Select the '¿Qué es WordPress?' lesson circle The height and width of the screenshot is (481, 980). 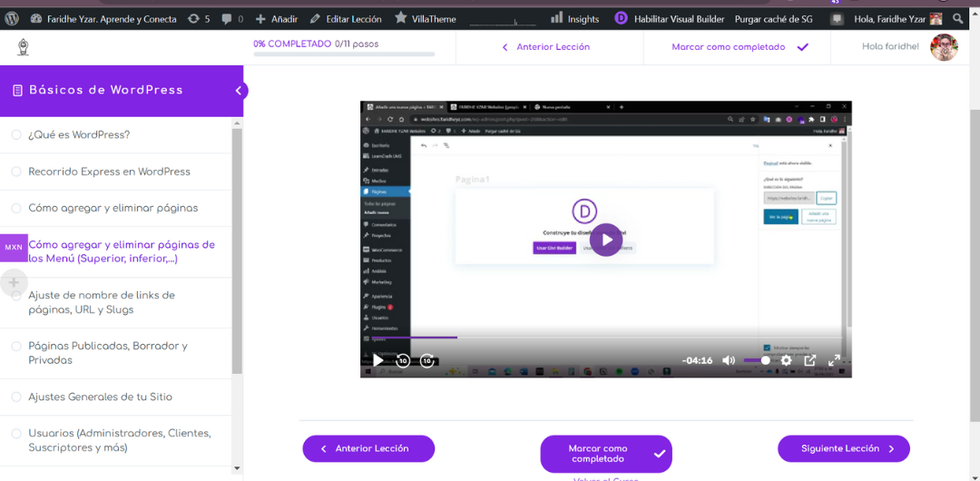pos(16,135)
